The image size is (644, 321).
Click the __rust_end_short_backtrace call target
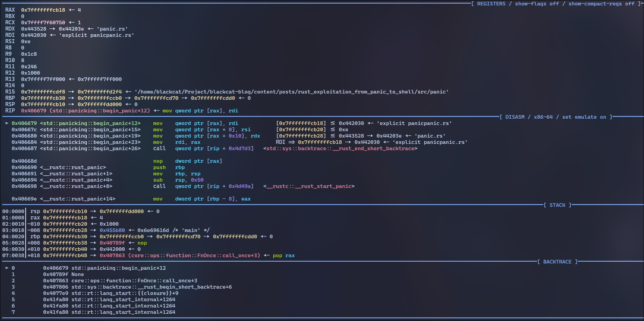click(340, 148)
